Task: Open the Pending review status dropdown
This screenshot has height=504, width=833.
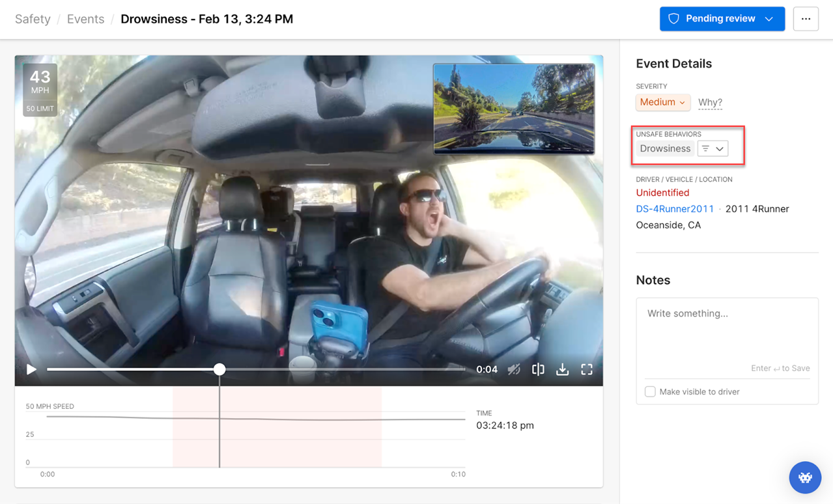Action: pyautogui.click(x=722, y=19)
